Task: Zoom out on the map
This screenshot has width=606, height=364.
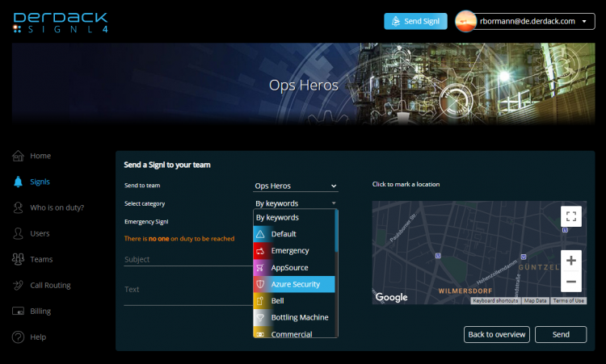Action: 571,282
